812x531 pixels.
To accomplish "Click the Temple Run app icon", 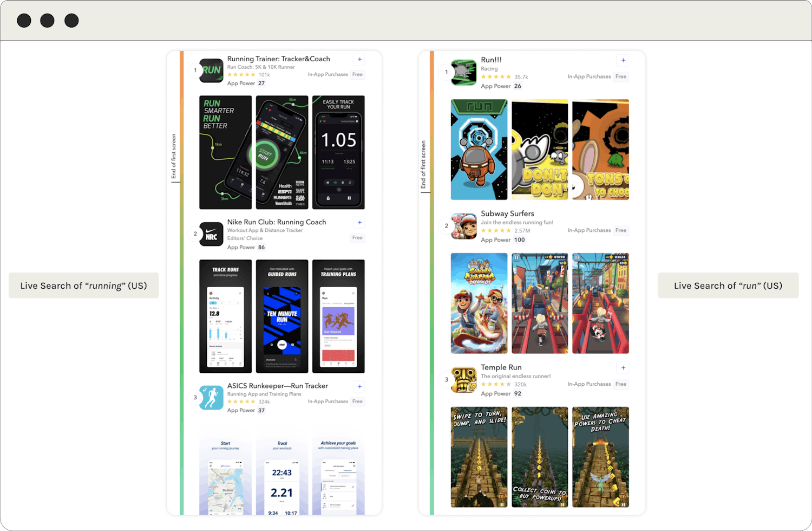I will point(464,380).
